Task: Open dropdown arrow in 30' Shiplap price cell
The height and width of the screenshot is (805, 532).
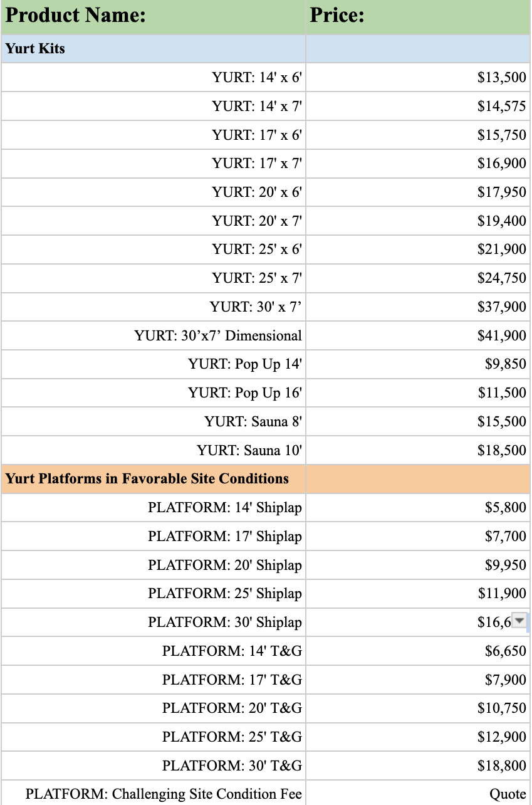Action: pyautogui.click(x=519, y=621)
